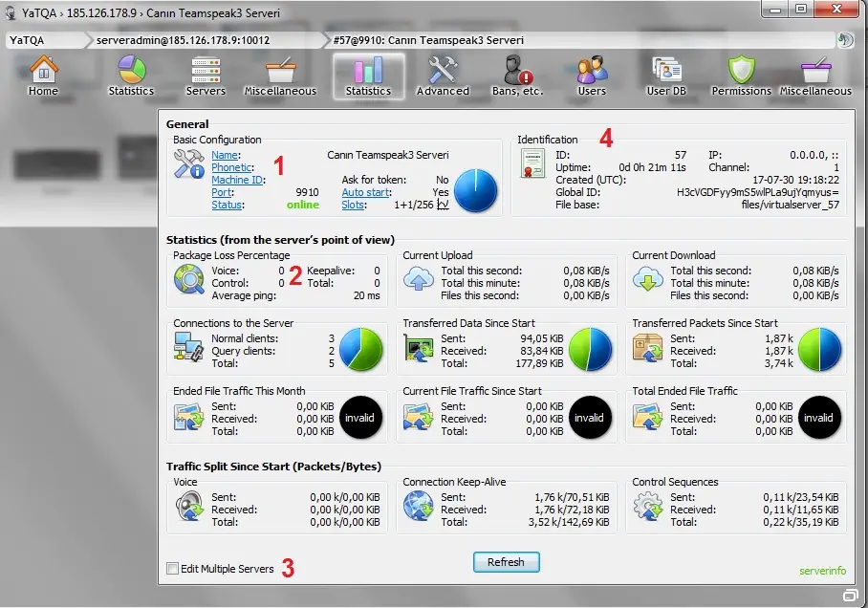
Task: Click the Machine ID link
Action: [x=237, y=180]
